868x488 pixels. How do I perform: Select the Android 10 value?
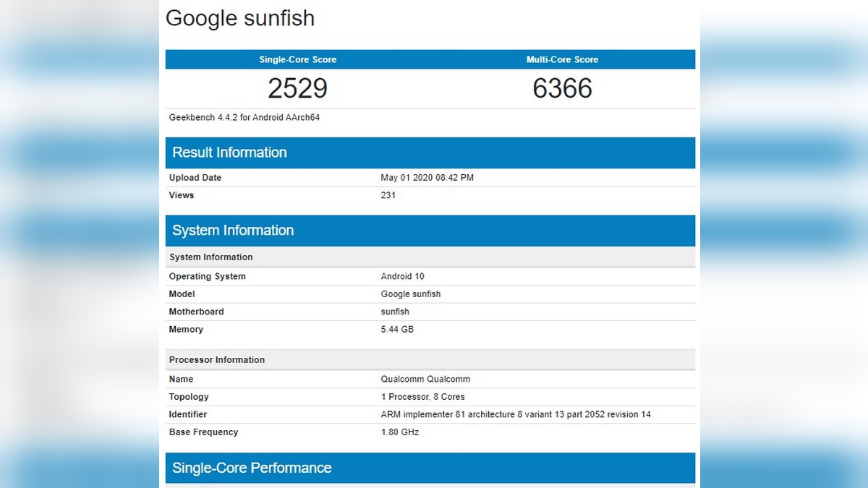coord(402,276)
